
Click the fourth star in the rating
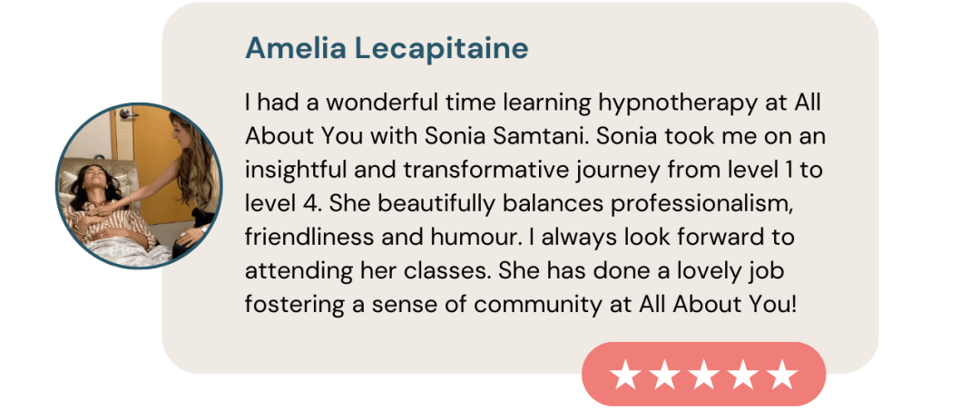(742, 375)
